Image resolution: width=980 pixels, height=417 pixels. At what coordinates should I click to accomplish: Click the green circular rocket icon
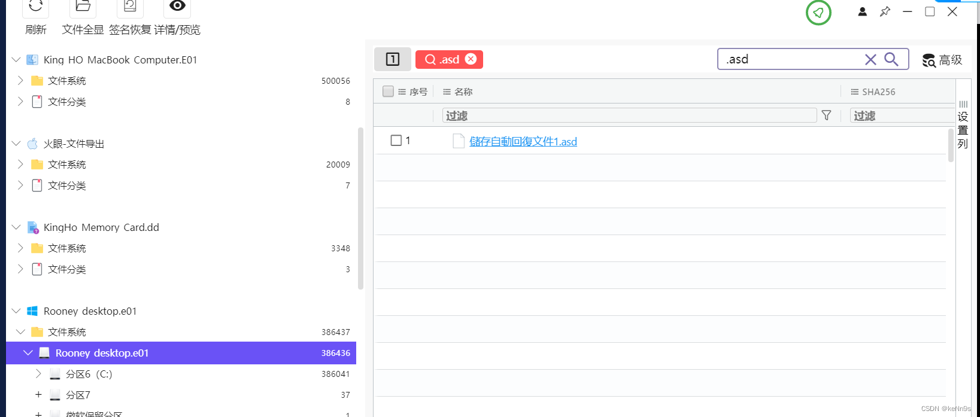point(818,13)
